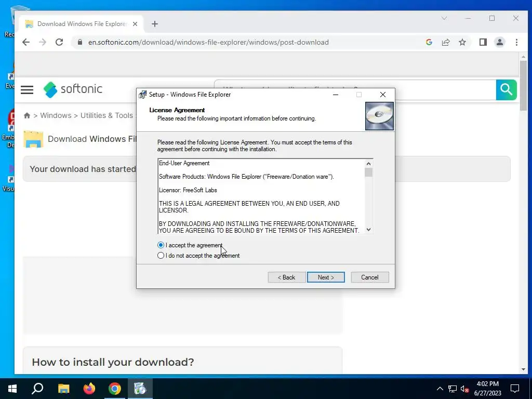532x399 pixels.
Task: Click Chrome forward navigation arrow
Action: coord(43,42)
